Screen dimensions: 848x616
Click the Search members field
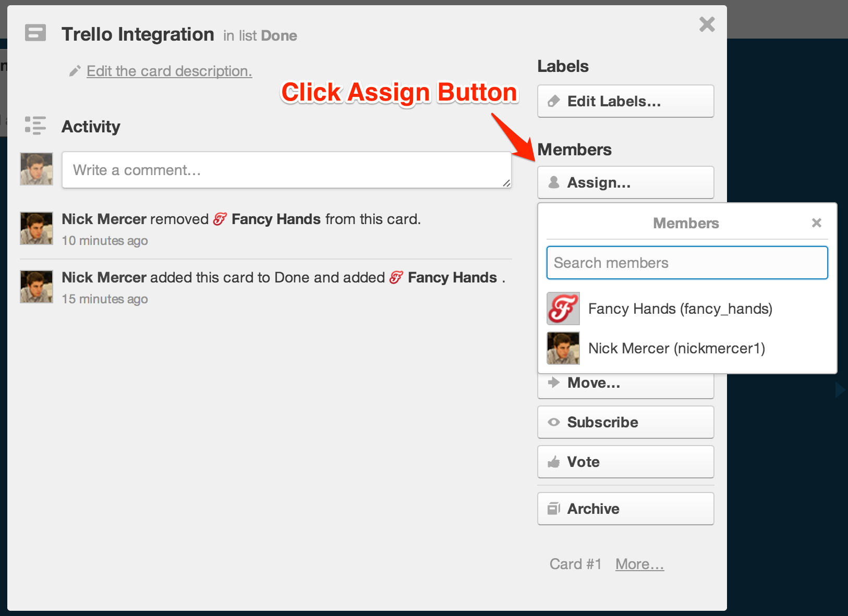click(687, 263)
